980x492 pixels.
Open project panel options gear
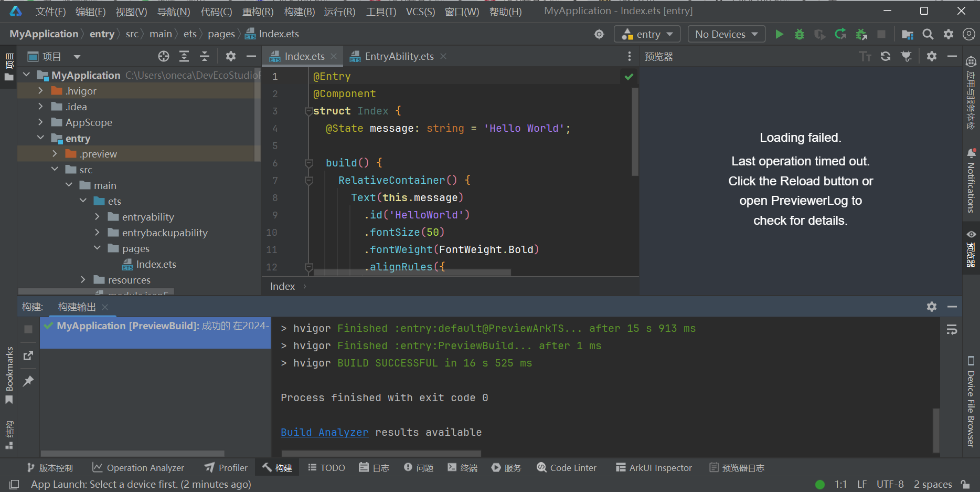click(231, 56)
